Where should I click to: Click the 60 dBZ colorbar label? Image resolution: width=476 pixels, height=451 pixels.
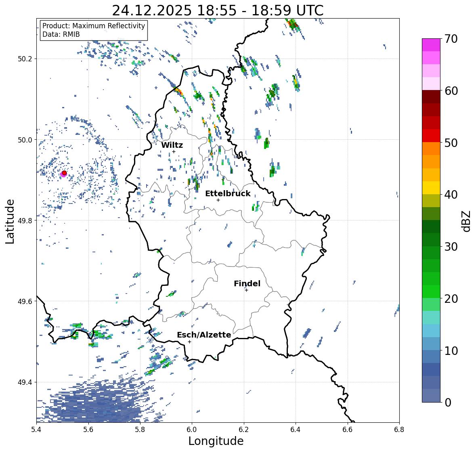click(x=451, y=91)
